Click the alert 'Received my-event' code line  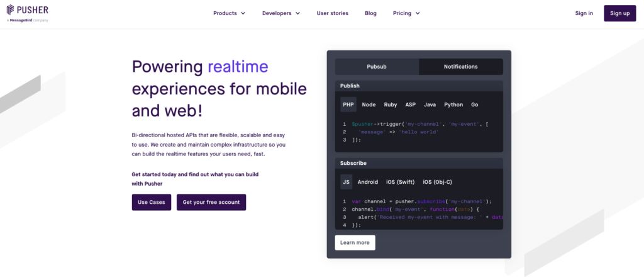point(430,217)
